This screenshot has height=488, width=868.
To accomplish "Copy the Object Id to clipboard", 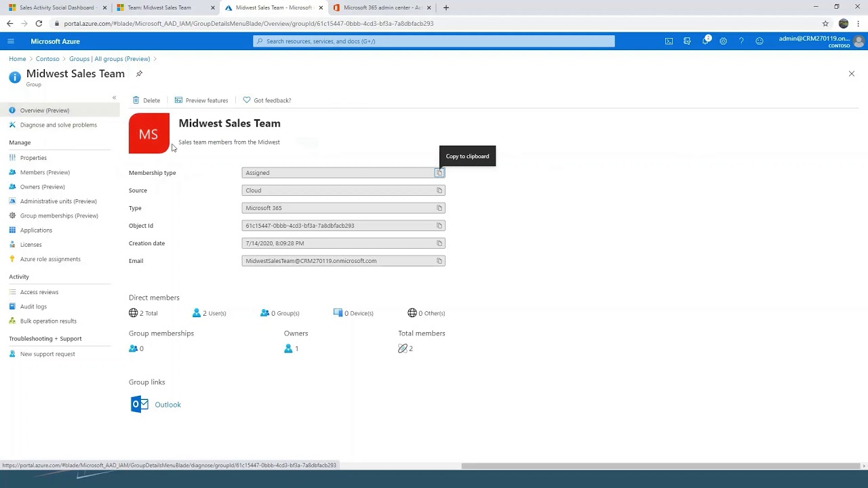I will 439,226.
